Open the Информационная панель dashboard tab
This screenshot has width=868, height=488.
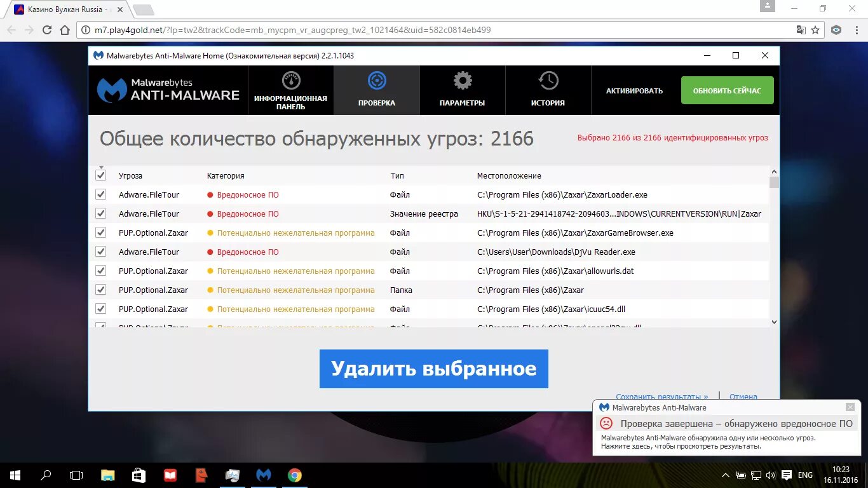(290, 90)
